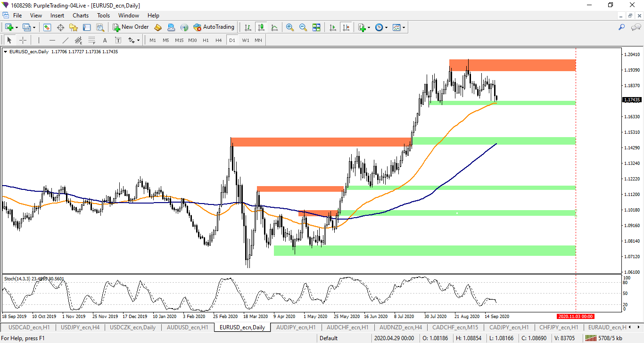Expand the Profiles dropdown arrow
644x343 pixels.
coord(34,27)
